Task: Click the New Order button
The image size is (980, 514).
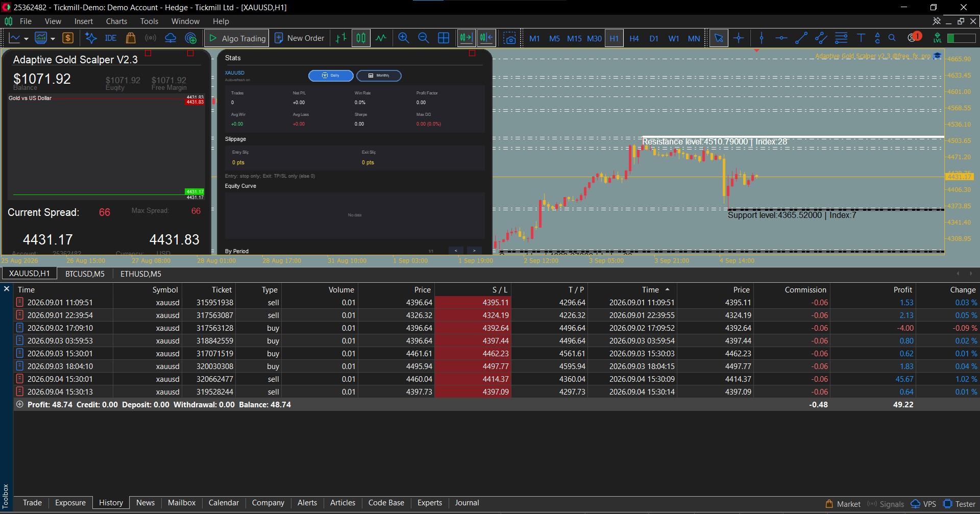Action: (300, 38)
